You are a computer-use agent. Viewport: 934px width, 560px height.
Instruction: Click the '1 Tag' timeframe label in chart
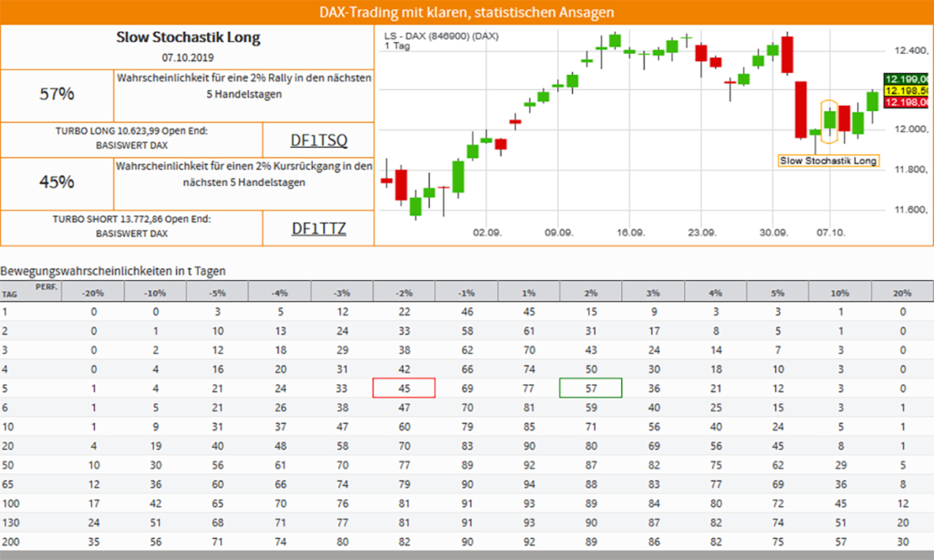[397, 46]
